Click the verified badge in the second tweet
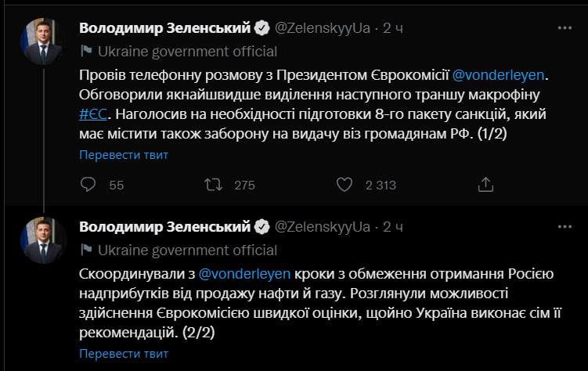The width and height of the screenshot is (588, 371). click(262, 227)
